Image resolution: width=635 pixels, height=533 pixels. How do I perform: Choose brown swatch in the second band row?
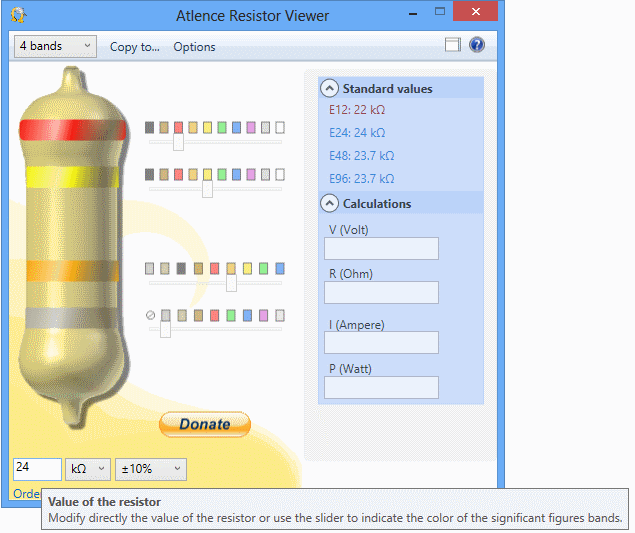coord(164,175)
